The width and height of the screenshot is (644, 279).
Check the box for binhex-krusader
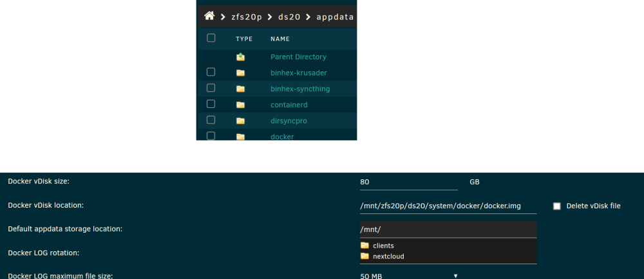pyautogui.click(x=211, y=72)
